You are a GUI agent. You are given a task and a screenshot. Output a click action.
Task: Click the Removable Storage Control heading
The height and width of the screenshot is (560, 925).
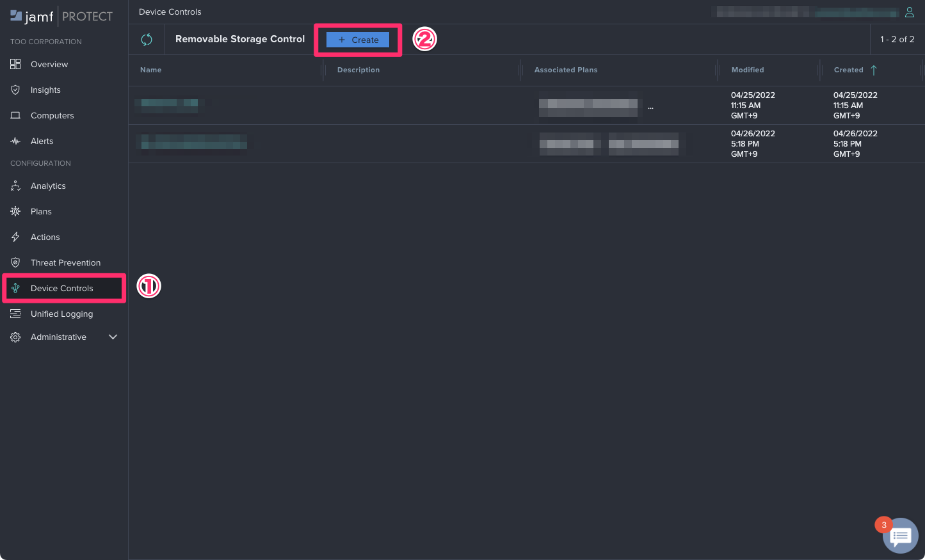240,39
